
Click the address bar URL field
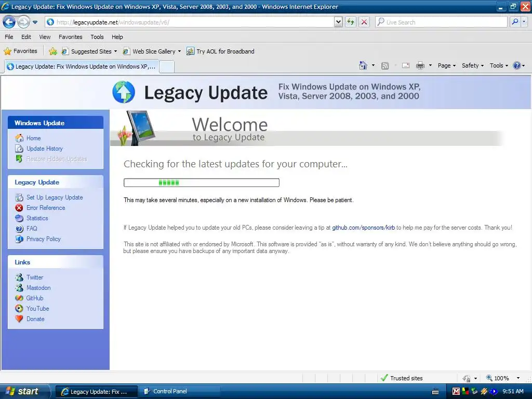coord(189,22)
